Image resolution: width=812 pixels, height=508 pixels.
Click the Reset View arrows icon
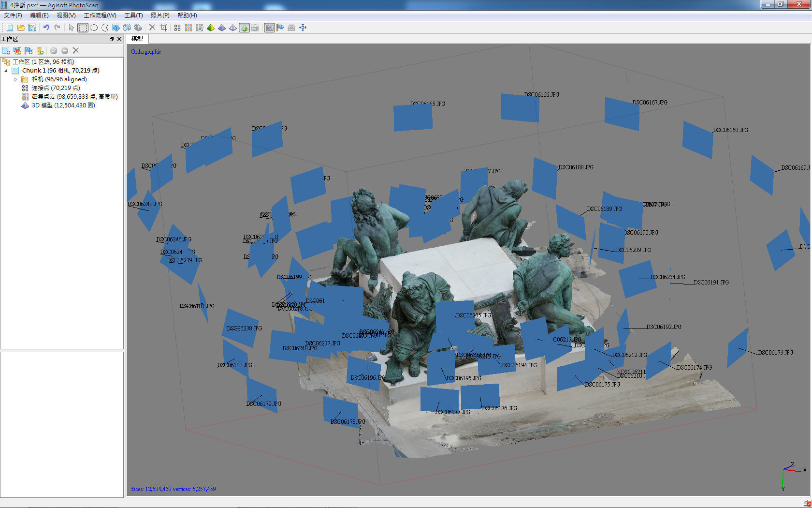point(303,28)
